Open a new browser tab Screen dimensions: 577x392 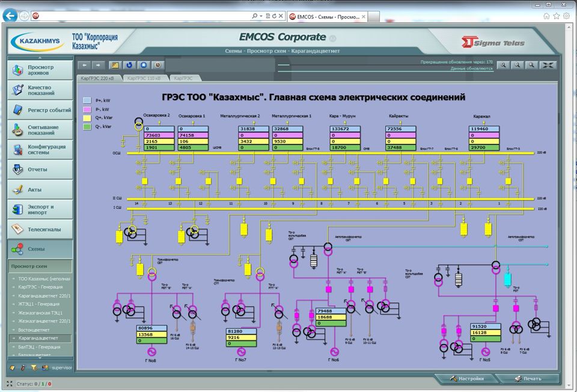point(373,17)
